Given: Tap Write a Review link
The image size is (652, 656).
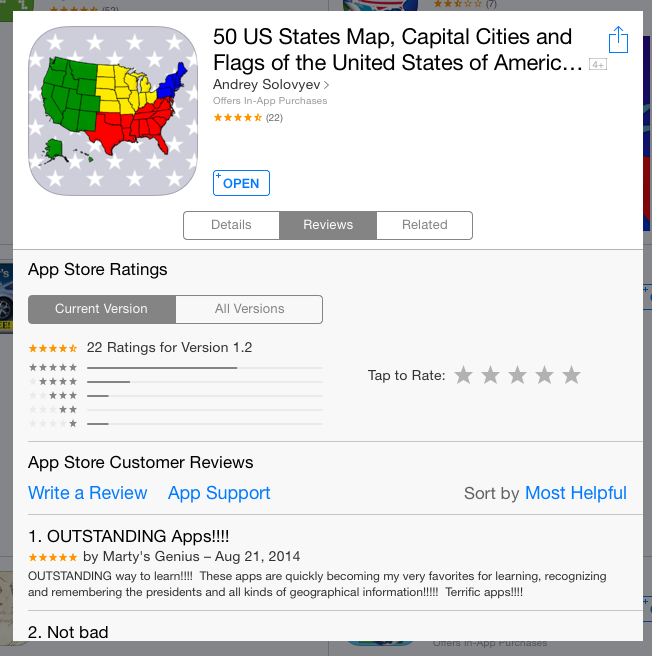Looking at the screenshot, I should (x=87, y=493).
